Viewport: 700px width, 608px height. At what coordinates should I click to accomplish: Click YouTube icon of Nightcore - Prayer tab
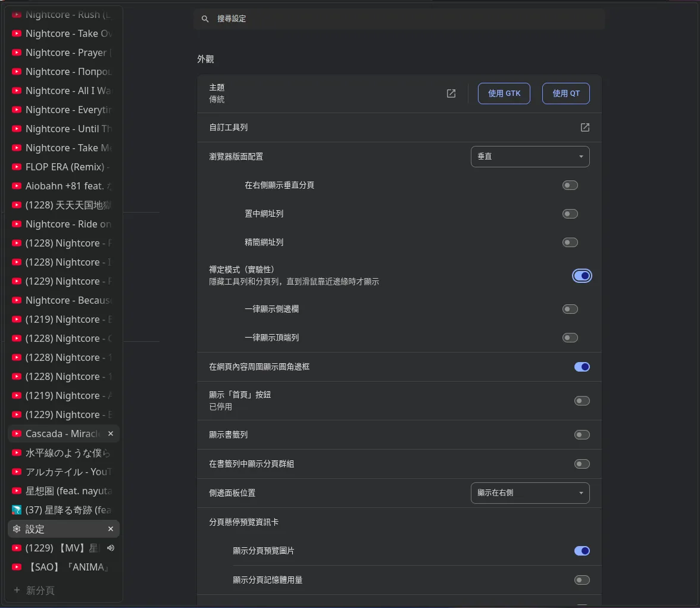point(17,52)
